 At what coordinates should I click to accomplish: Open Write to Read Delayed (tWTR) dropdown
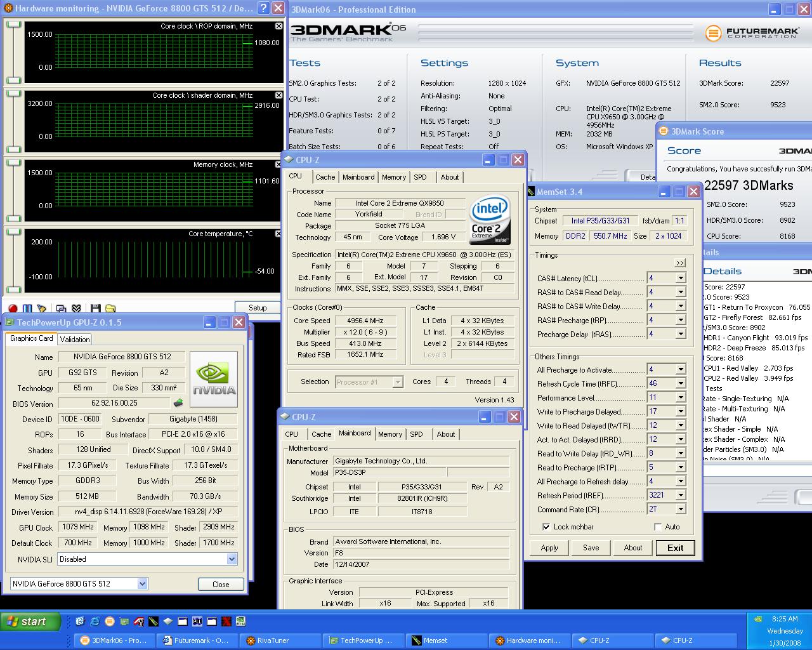click(x=681, y=425)
